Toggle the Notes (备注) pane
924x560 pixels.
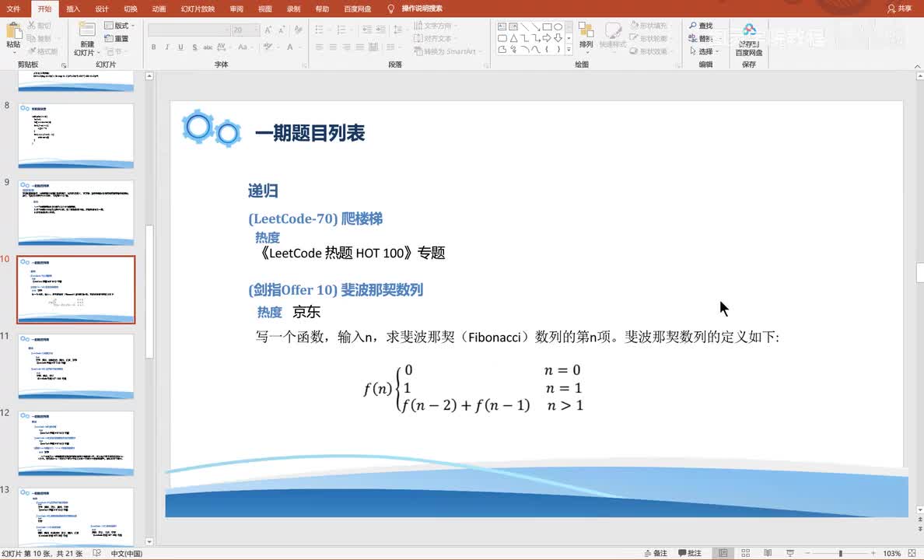pos(656,553)
